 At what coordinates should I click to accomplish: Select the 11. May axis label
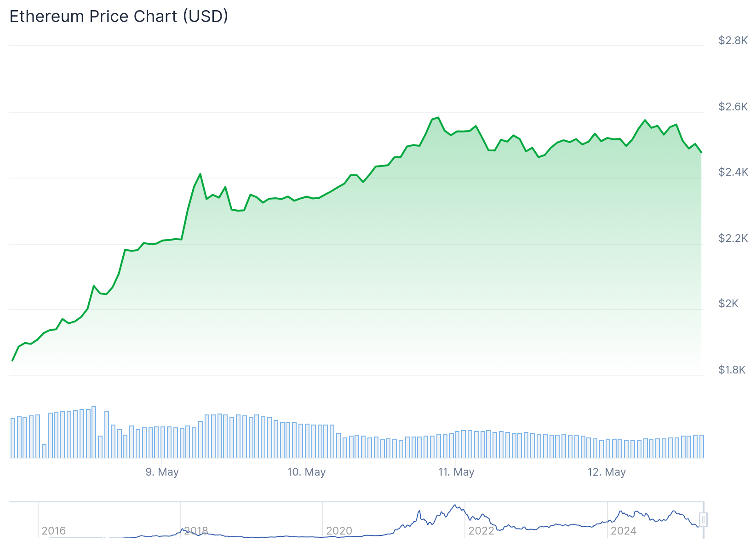(456, 472)
